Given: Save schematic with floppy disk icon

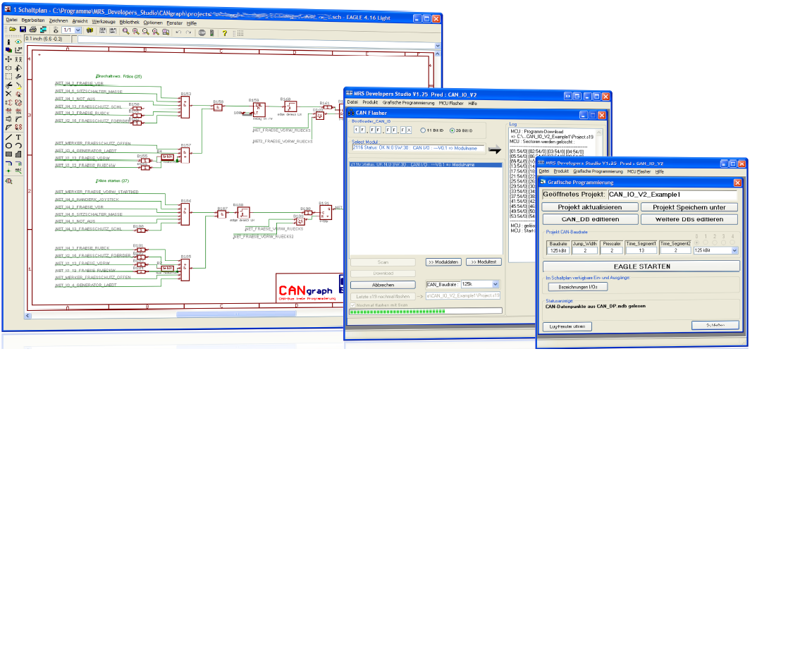Looking at the screenshot, I should [23, 29].
